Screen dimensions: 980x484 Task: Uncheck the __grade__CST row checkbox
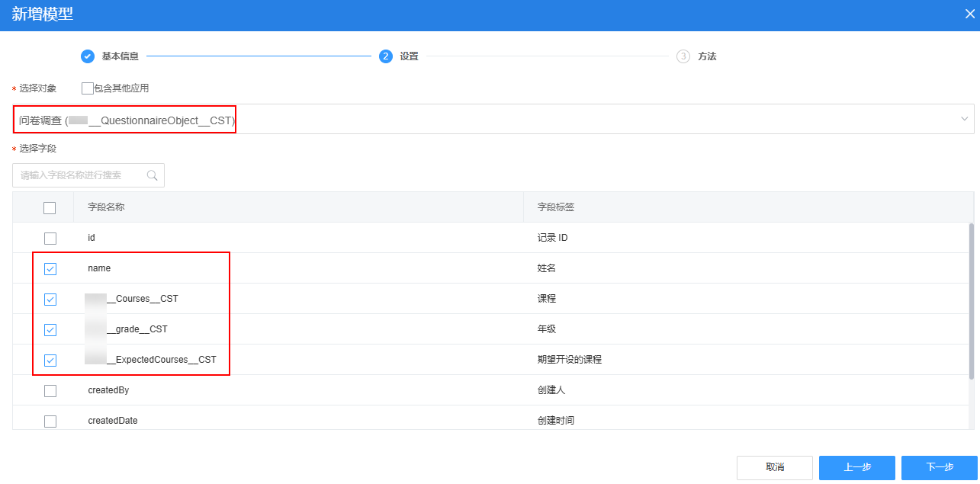[x=50, y=329]
